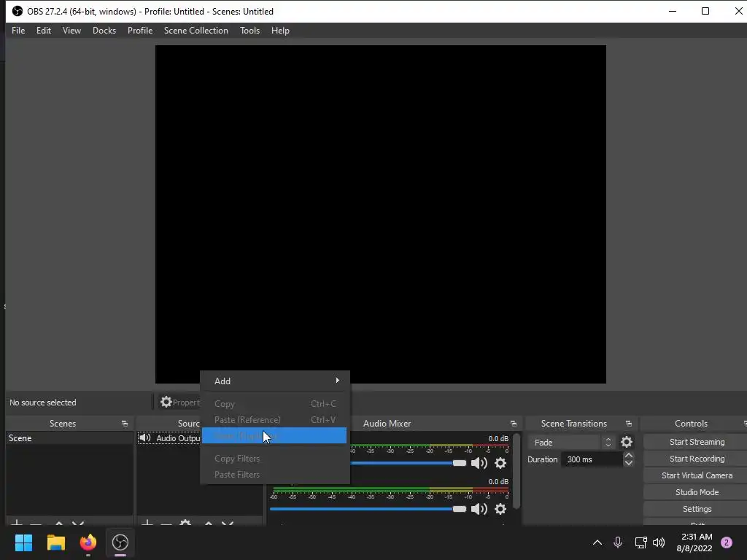
Task: Open Settings from Controls panel
Action: coord(697,509)
